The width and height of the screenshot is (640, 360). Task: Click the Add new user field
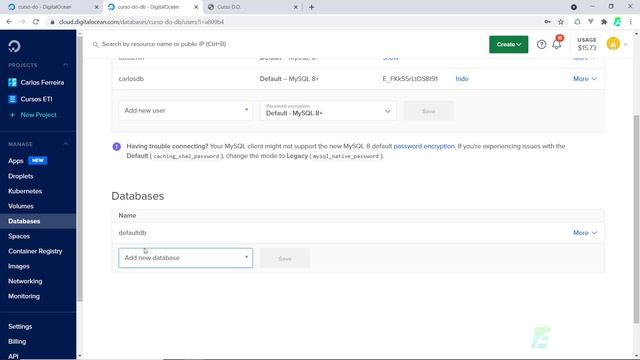185,111
